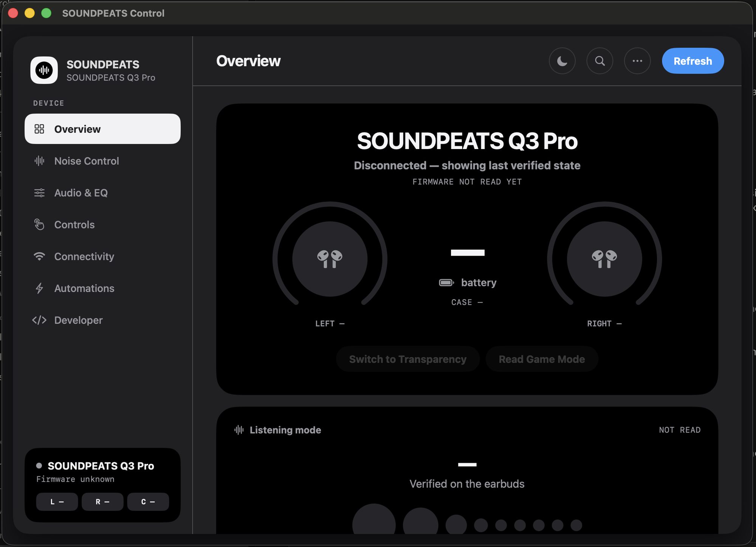Open the Automations page
Screen dimensions: 756x547
pyautogui.click(x=102, y=288)
